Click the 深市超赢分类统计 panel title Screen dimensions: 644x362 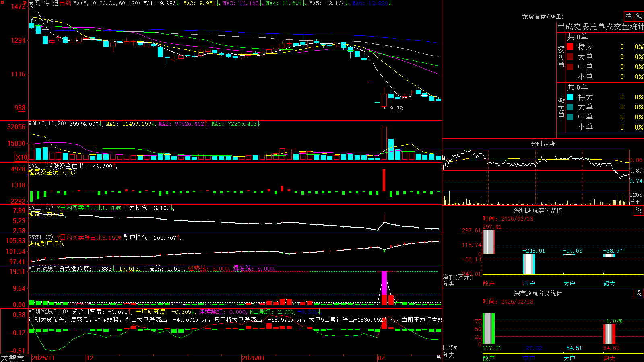coord(538,293)
